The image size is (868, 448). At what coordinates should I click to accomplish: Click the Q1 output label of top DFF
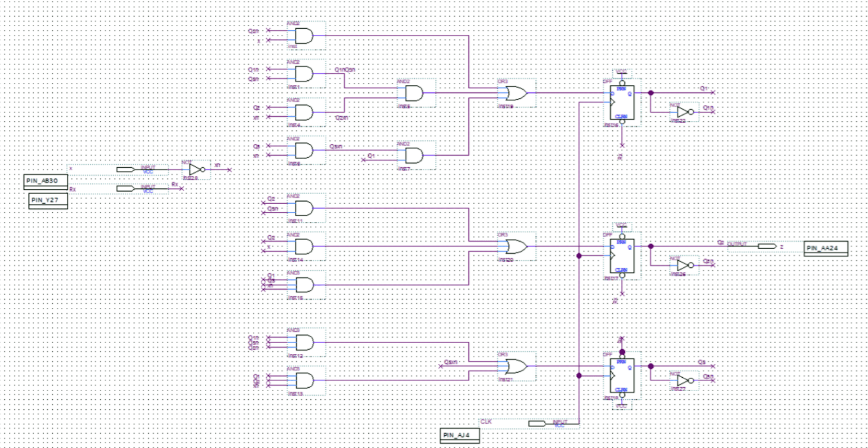point(704,89)
